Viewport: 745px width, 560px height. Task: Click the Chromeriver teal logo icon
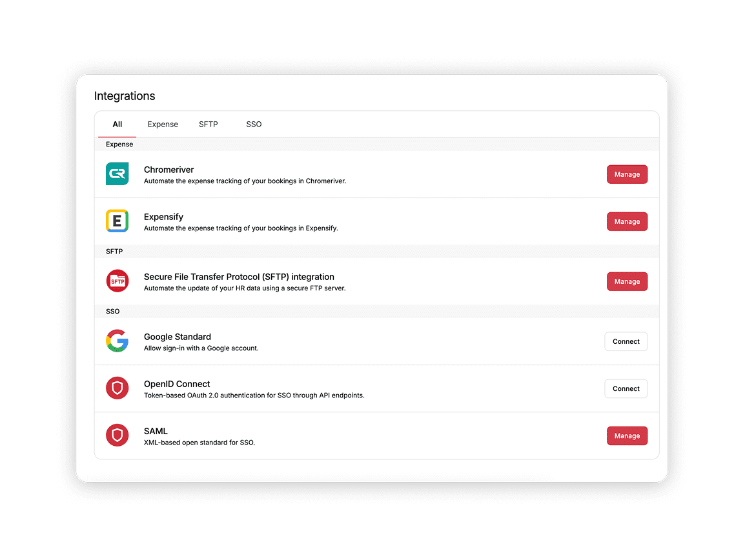117,174
